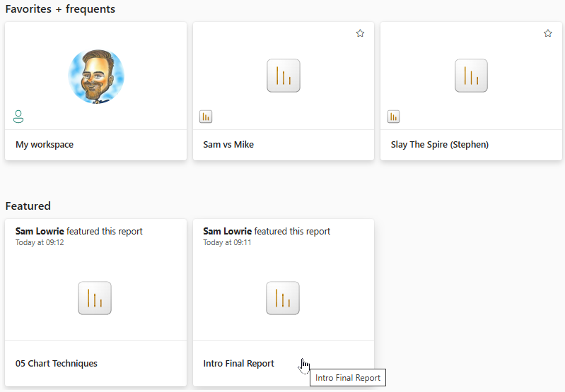Click 'Today at 09:12' timestamp
Screen dimensions: 565x392
[40, 242]
